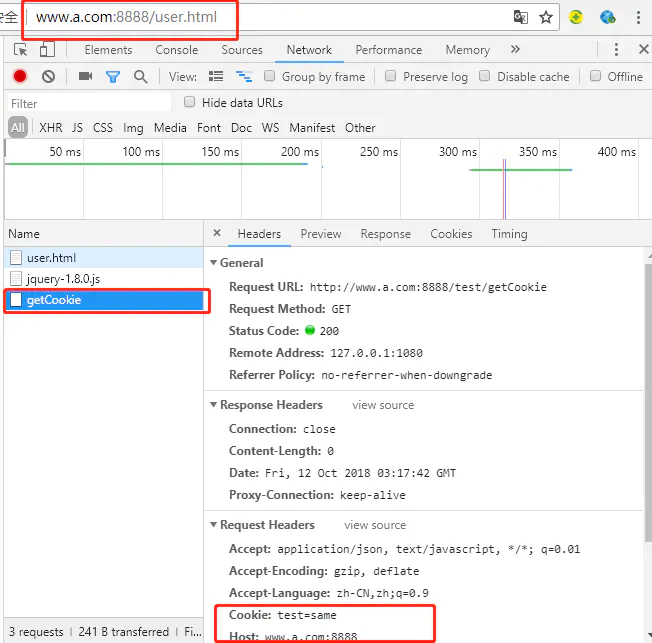The image size is (652, 643).
Task: Open the Timing tab
Action: (x=509, y=234)
